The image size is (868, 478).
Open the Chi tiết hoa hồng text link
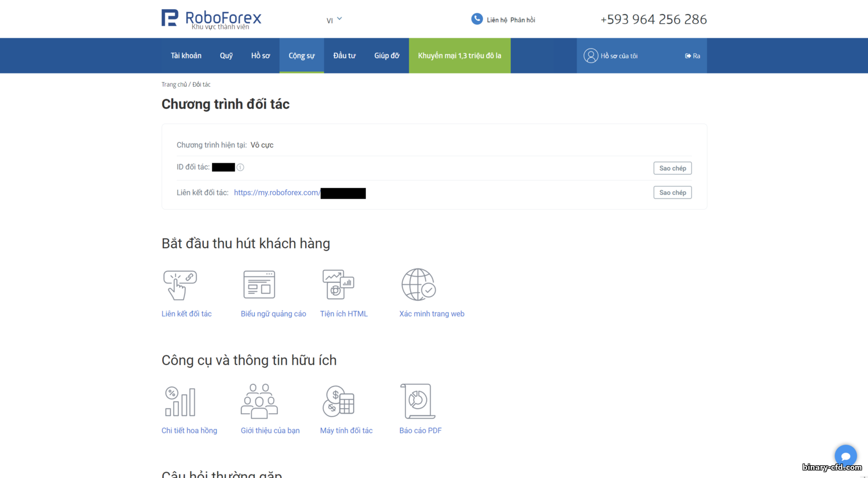tap(189, 431)
